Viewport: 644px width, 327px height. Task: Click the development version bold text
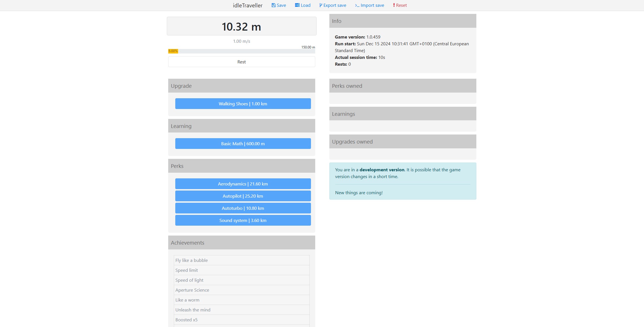382,170
